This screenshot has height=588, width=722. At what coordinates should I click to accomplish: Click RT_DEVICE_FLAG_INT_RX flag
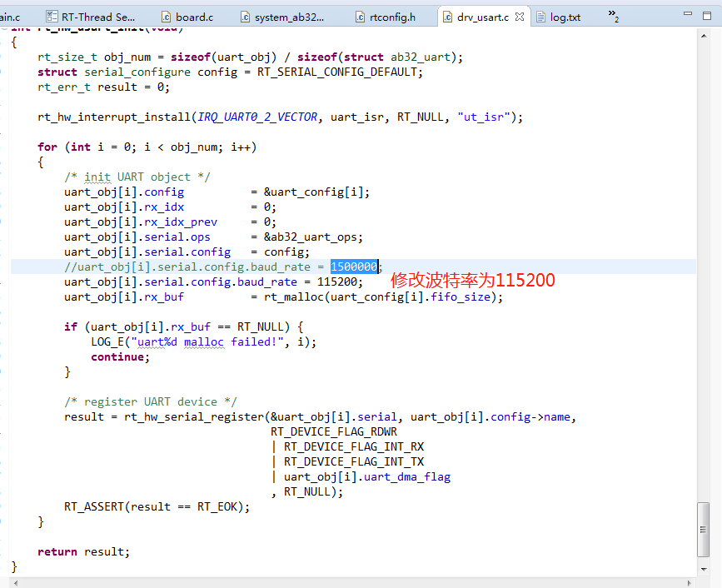[x=354, y=446]
